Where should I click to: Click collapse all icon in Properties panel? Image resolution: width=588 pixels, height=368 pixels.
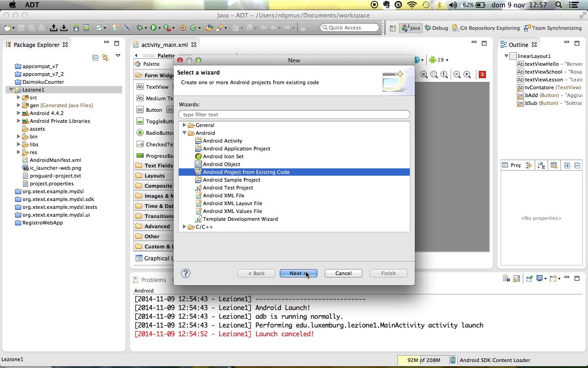577,165
